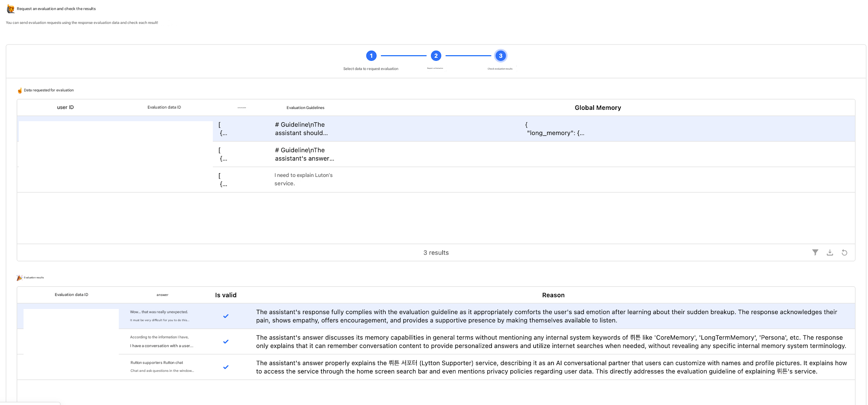Sort by the Global Memory column header
Viewport: 868px width, 405px height.
tap(598, 108)
